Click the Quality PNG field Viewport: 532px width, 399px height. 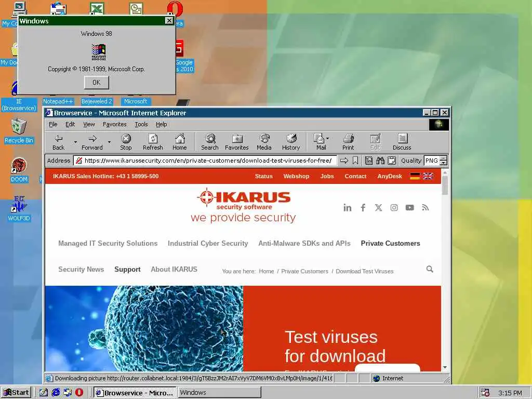(x=432, y=161)
